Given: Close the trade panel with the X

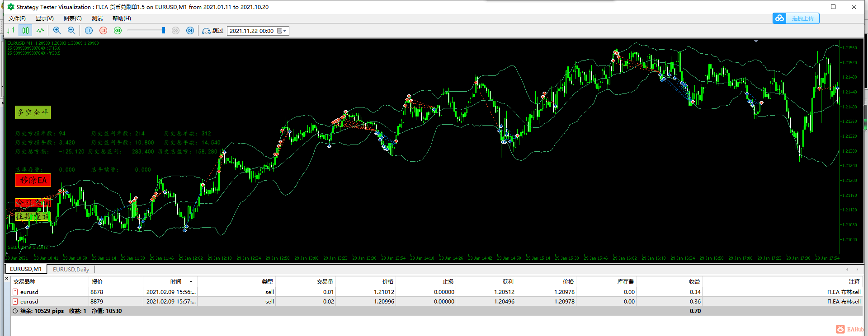Looking at the screenshot, I should [x=7, y=278].
